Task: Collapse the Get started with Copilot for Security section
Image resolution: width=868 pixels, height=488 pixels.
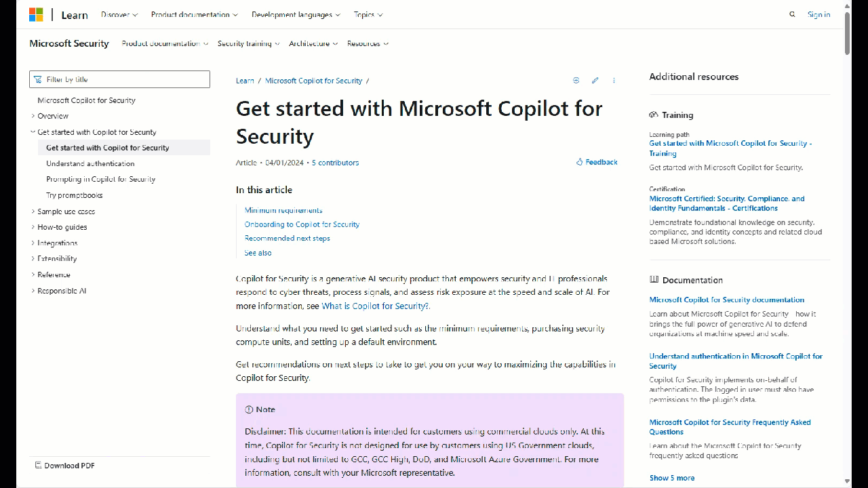Action: (33, 132)
